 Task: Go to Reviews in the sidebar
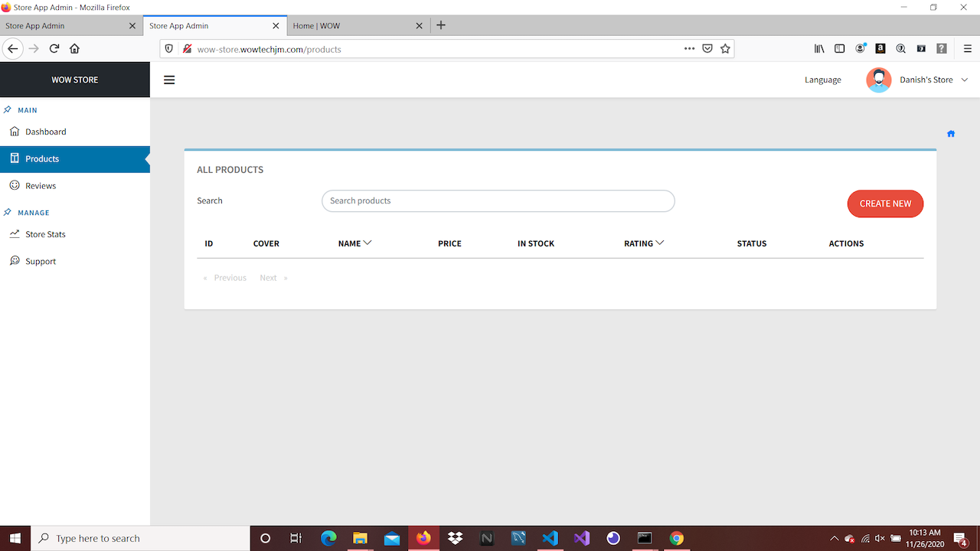[41, 186]
